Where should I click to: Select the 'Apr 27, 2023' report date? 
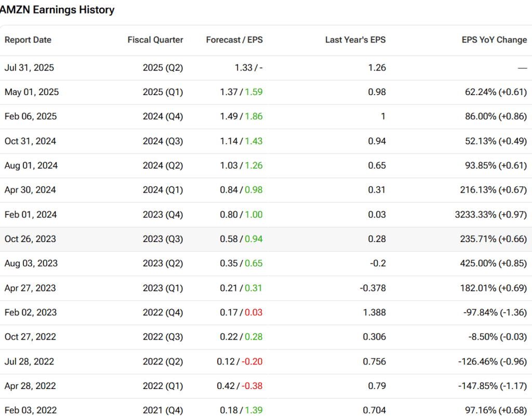(x=30, y=288)
